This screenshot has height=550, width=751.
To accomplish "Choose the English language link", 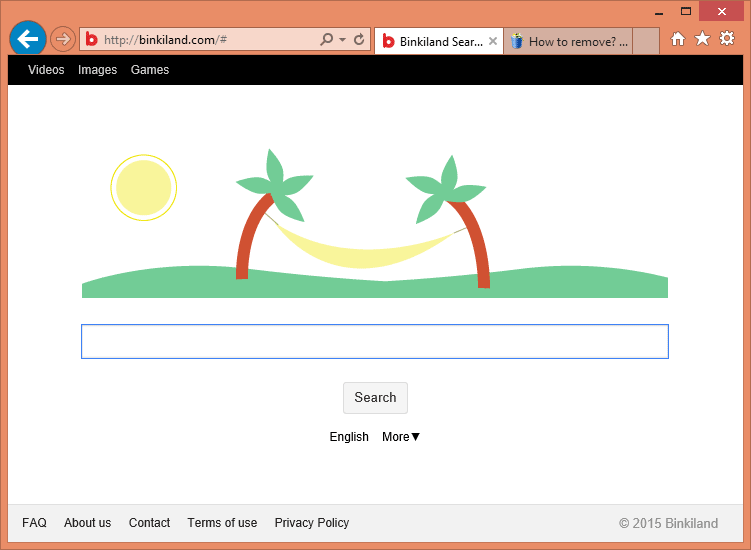I will (349, 437).
